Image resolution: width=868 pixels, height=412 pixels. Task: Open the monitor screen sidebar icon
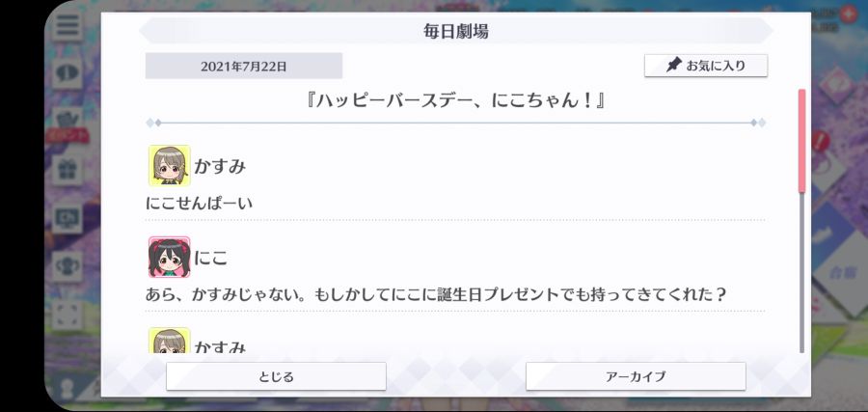[x=68, y=218]
